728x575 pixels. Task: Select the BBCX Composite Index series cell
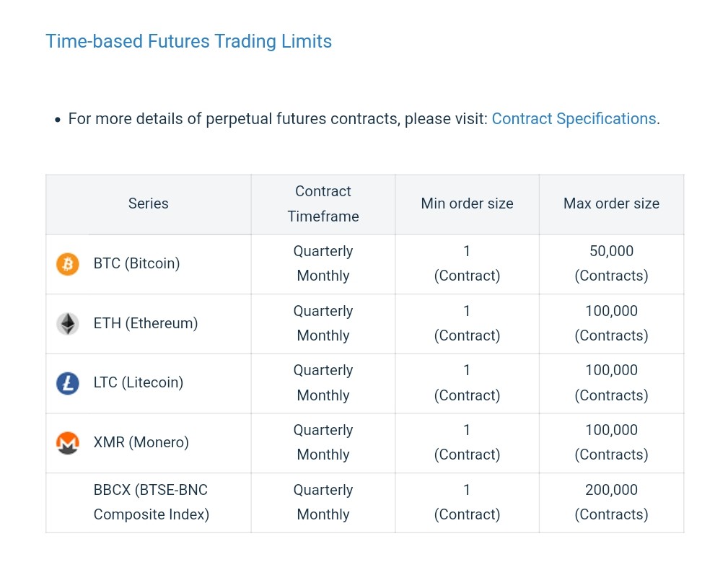coord(151,503)
